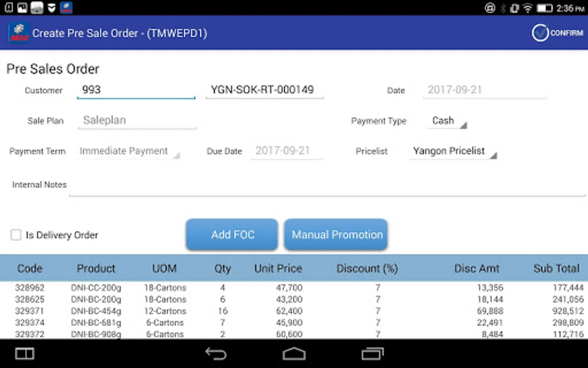The width and height of the screenshot is (588, 368).
Task: Tap the UOM column header
Action: [165, 268]
